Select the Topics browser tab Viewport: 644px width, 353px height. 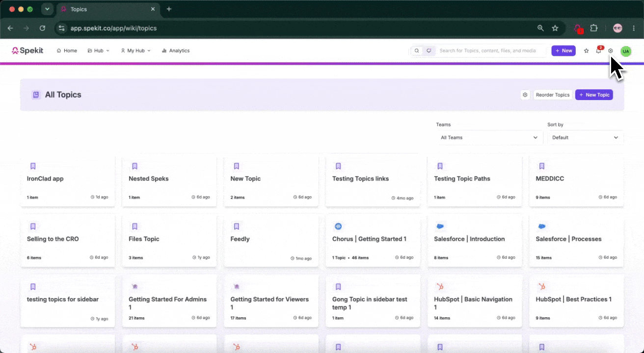click(108, 9)
